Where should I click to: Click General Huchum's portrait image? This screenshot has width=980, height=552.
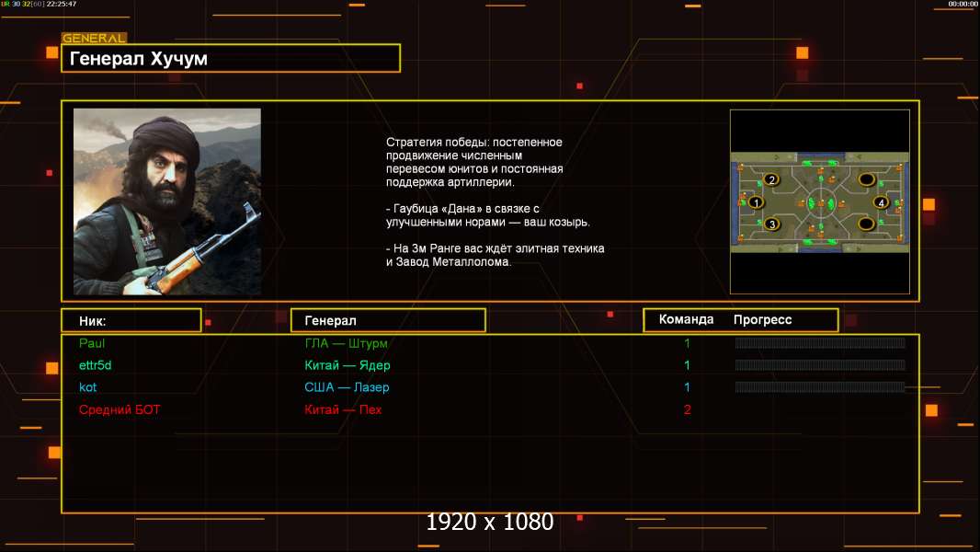pyautogui.click(x=167, y=201)
